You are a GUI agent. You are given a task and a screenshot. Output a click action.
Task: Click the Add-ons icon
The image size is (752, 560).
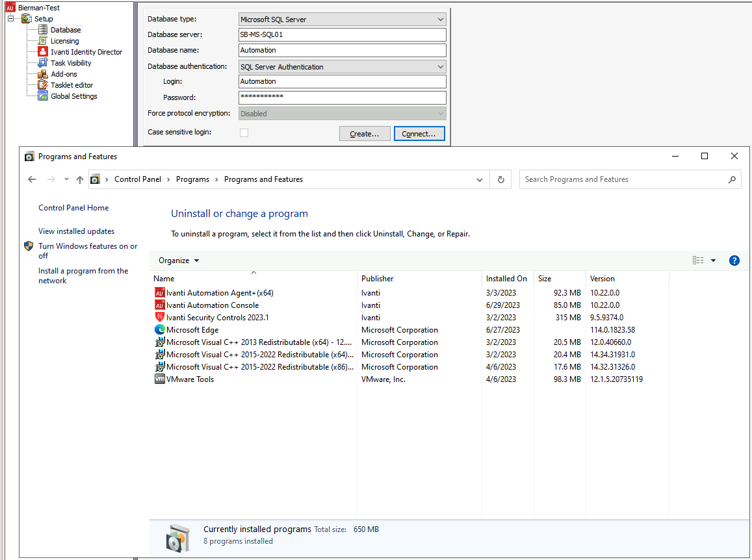point(43,74)
